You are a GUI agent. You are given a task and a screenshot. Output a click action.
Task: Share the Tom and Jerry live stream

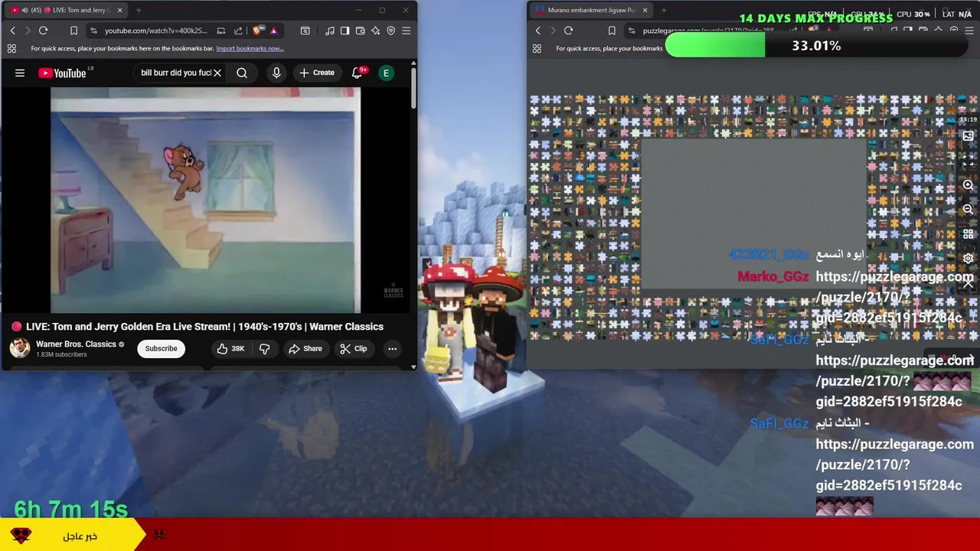pos(305,348)
